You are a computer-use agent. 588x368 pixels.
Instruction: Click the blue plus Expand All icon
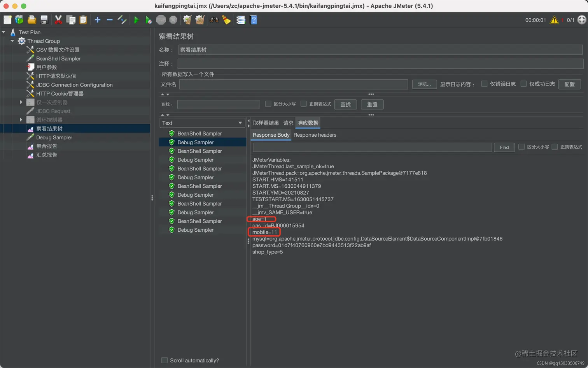click(x=98, y=19)
